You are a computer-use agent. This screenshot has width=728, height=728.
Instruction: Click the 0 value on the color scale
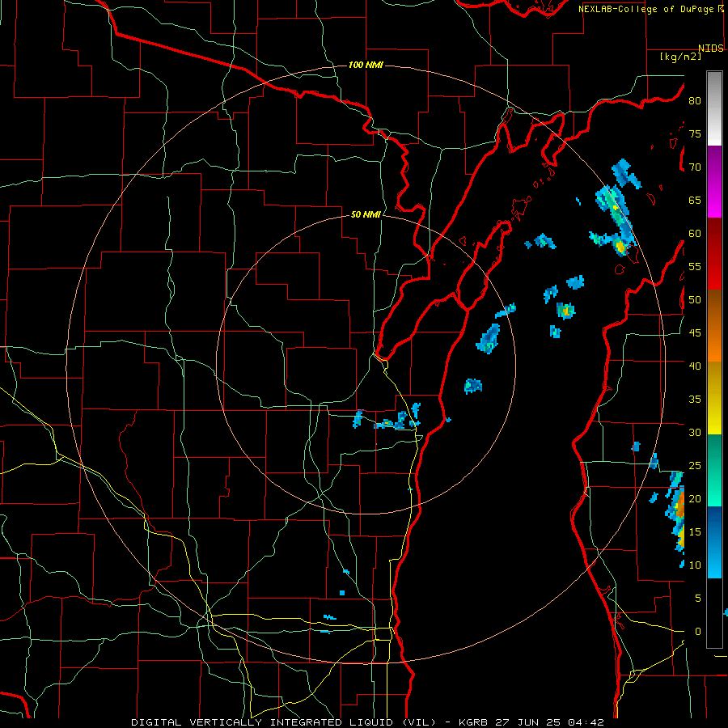(x=698, y=632)
